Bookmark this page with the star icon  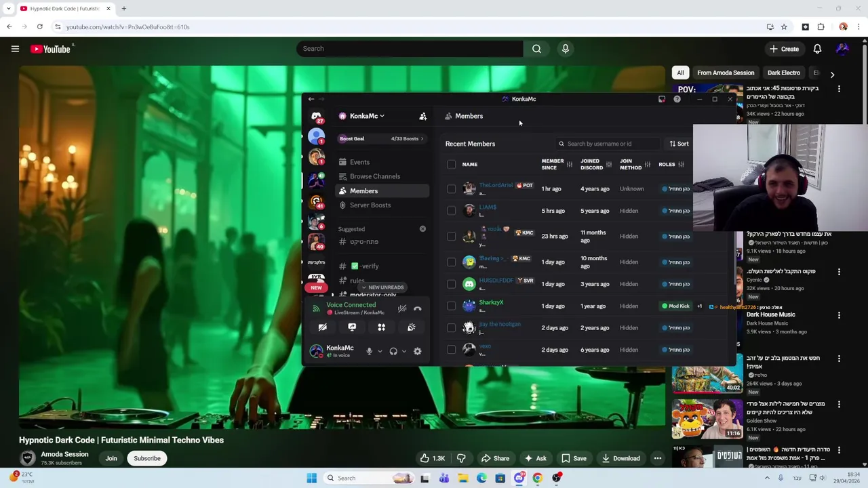(x=784, y=27)
